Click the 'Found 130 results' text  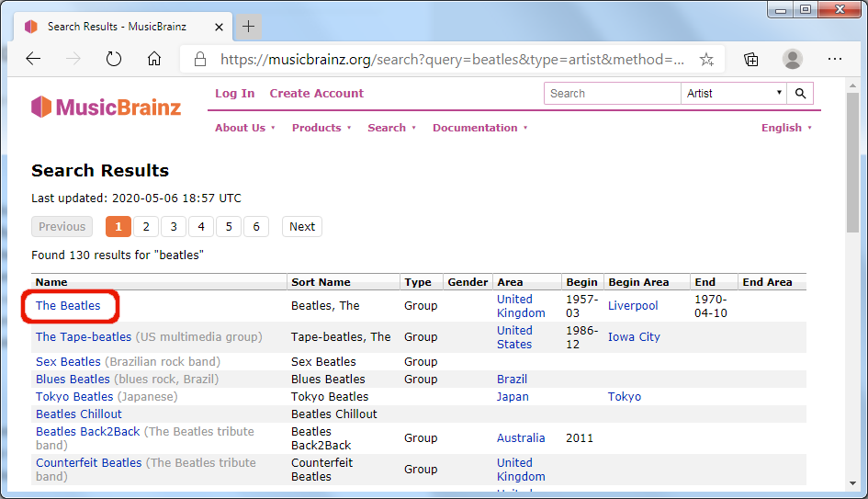pyautogui.click(x=118, y=255)
